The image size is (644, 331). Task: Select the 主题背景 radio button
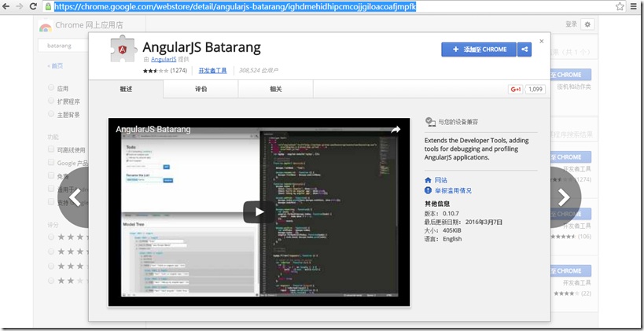click(51, 114)
